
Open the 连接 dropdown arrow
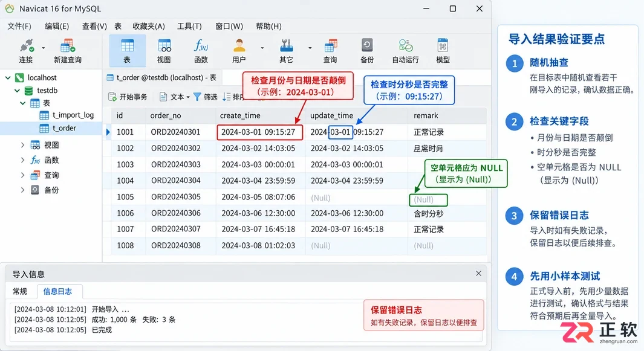[x=43, y=48]
